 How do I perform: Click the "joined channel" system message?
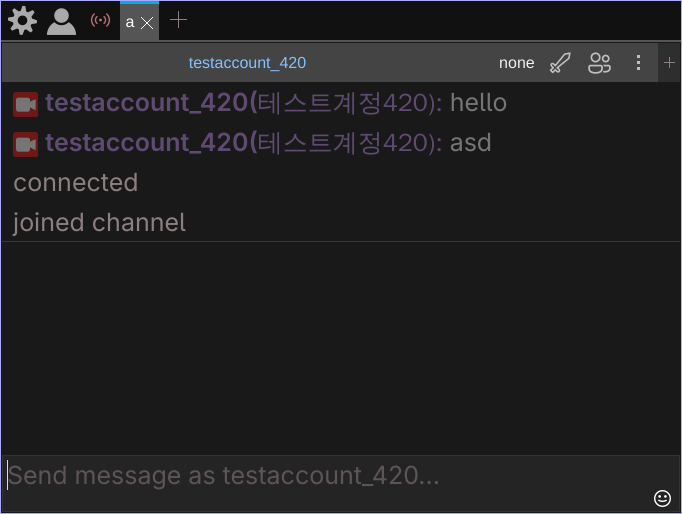[100, 223]
